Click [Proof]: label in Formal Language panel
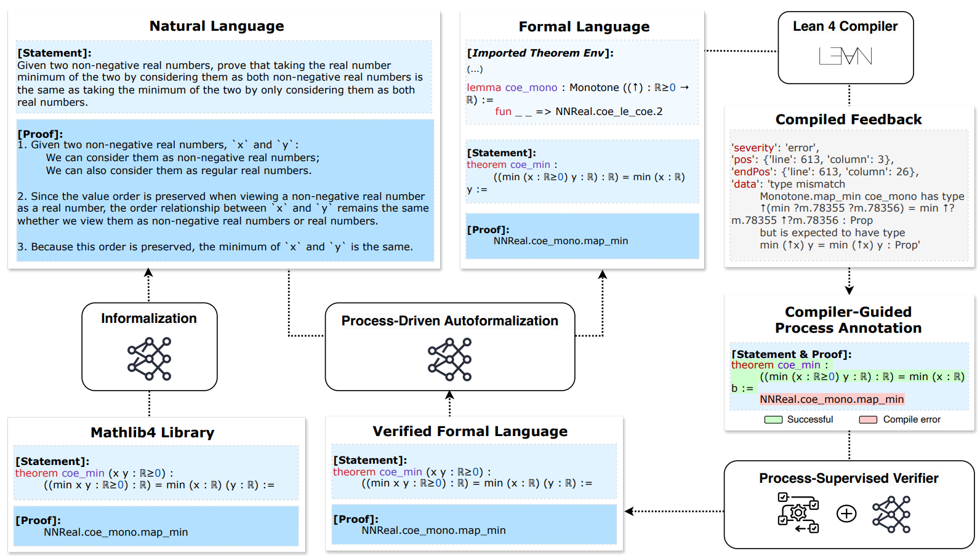Screen dimensions: 980x556 488,229
